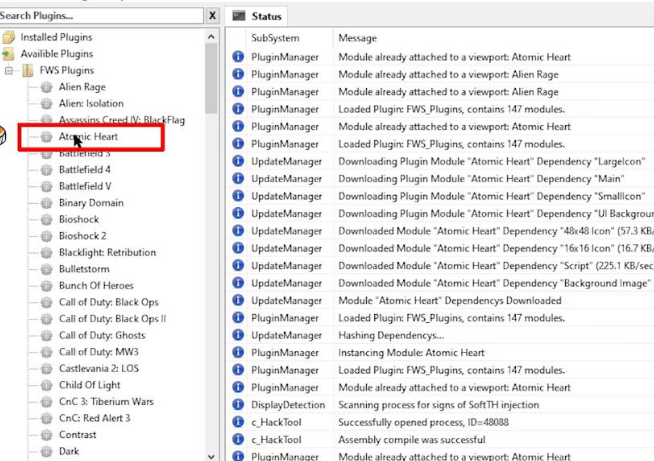Click the gear icon beside Bulletstorm
Image resolution: width=654 pixels, height=461 pixels.
click(47, 269)
